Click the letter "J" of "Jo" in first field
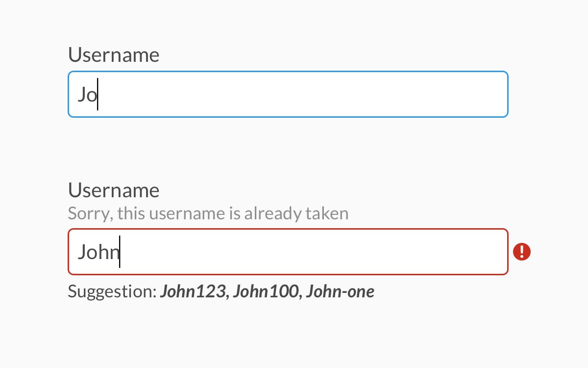This screenshot has height=368, width=588. tap(81, 95)
